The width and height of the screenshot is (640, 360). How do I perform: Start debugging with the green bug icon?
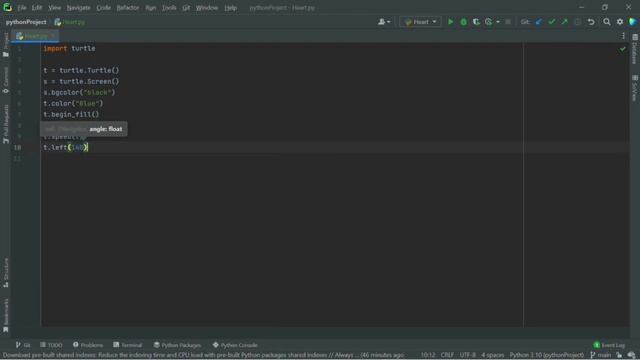(463, 22)
